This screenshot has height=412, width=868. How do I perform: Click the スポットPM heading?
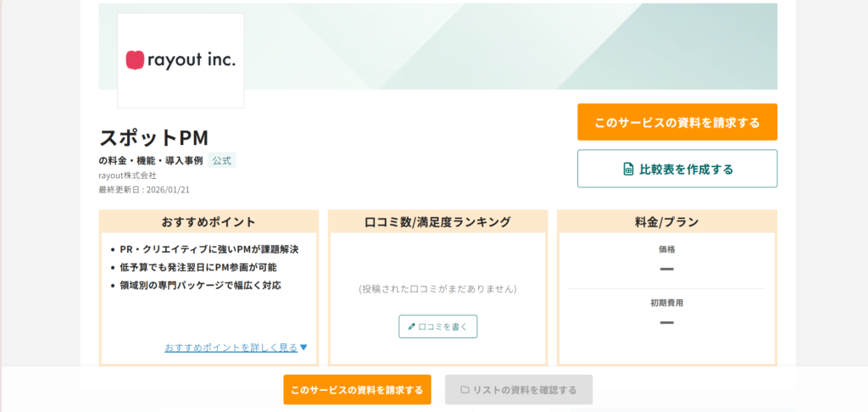click(153, 137)
